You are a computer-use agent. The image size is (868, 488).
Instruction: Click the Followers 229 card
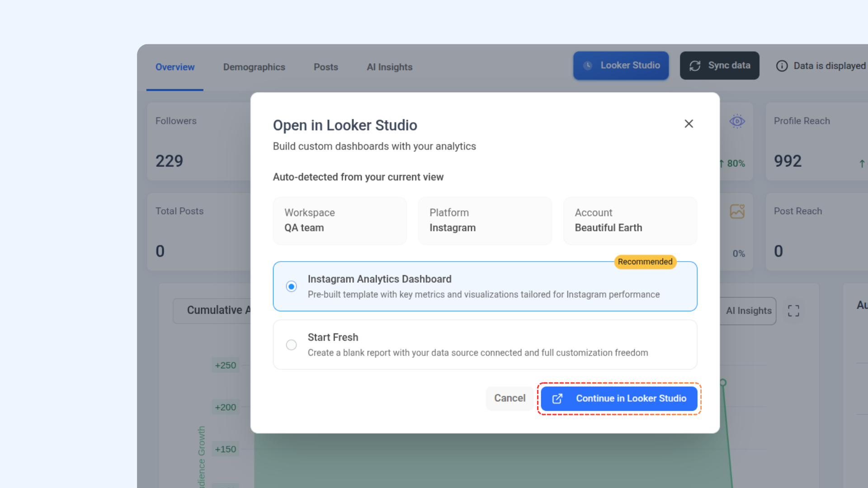199,141
